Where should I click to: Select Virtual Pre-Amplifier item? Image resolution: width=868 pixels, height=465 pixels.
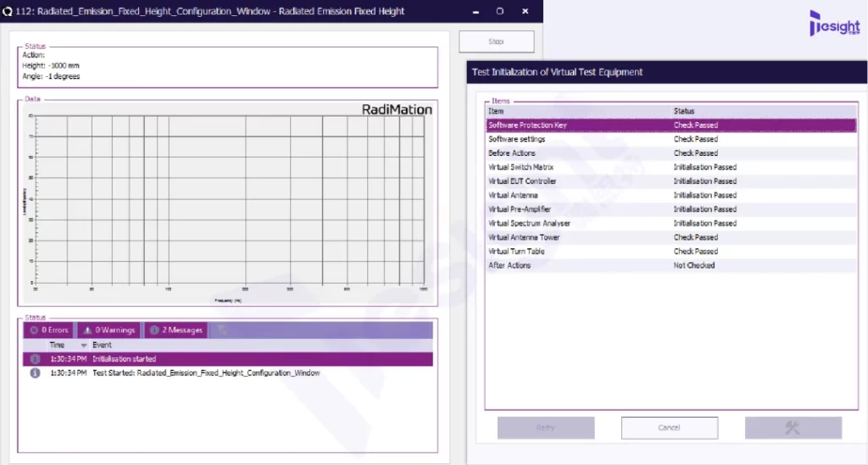671,209
